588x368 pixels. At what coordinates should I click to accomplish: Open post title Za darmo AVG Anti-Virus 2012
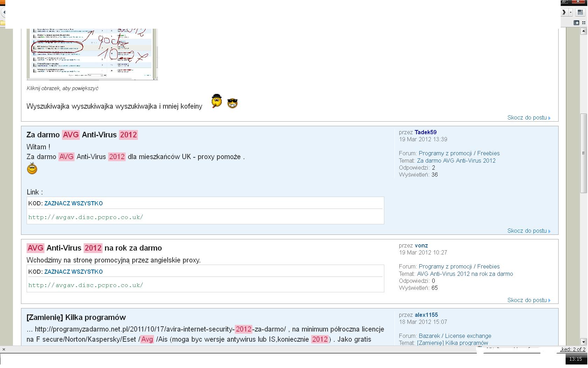[x=82, y=135]
